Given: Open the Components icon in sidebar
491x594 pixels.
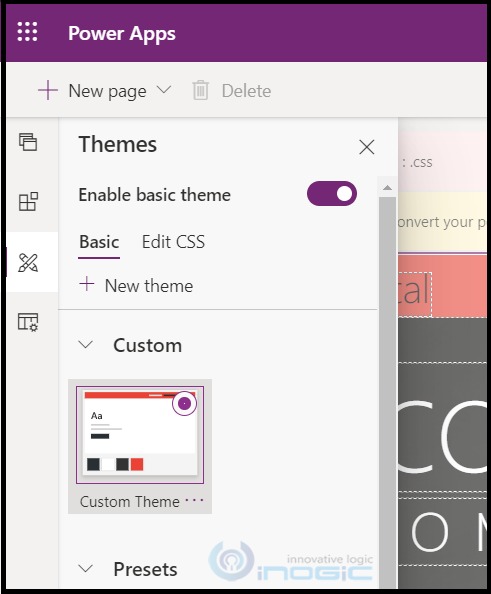Looking at the screenshot, I should click(x=28, y=202).
